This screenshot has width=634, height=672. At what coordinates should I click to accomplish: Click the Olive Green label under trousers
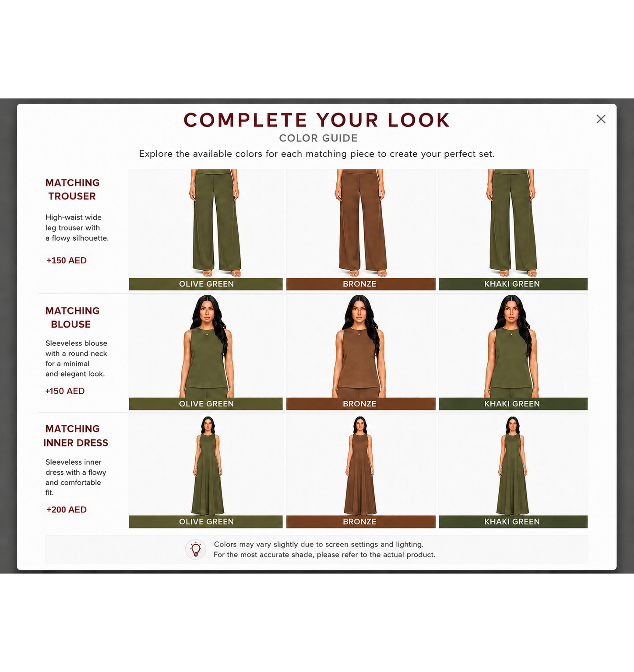[x=206, y=284]
